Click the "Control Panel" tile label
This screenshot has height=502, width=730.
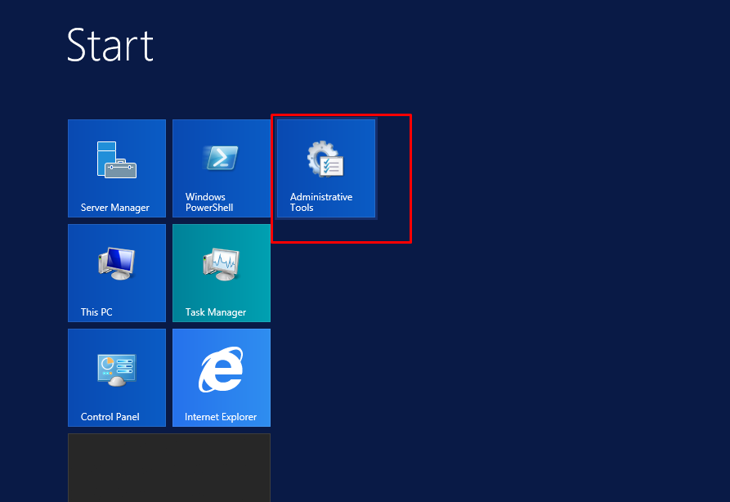tap(110, 417)
